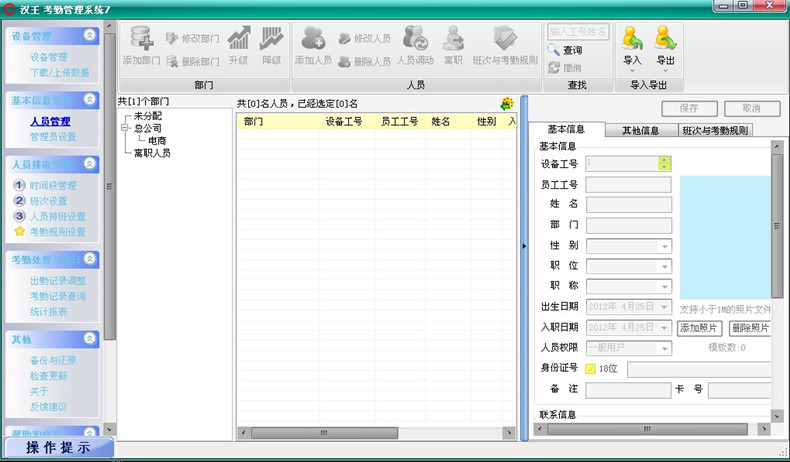
Task: Collapse the 其他 sidebar section
Action: [90, 338]
